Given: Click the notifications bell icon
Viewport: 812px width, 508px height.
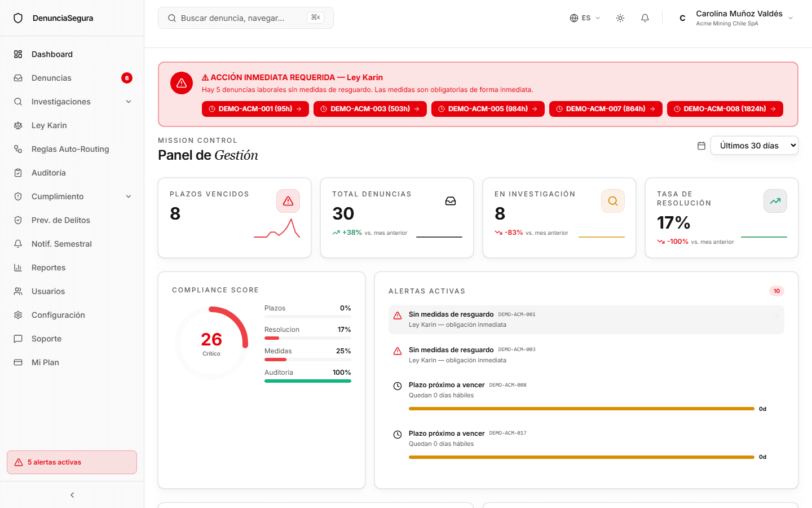Looking at the screenshot, I should [x=645, y=18].
